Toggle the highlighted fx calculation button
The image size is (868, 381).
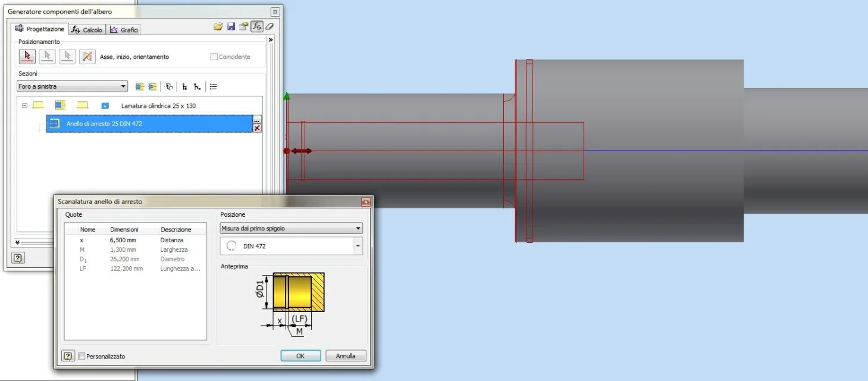[256, 27]
